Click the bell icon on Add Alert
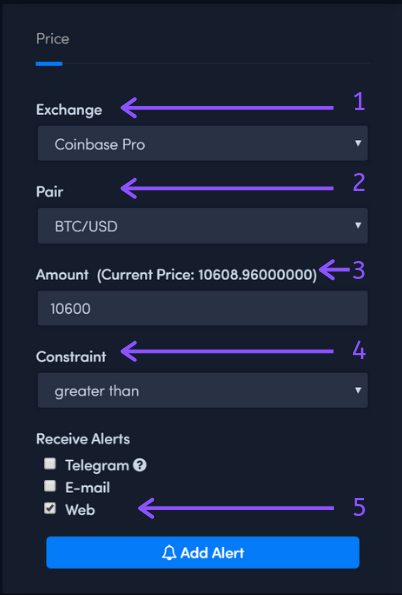Screen dimensions: 402x595 coord(169,552)
